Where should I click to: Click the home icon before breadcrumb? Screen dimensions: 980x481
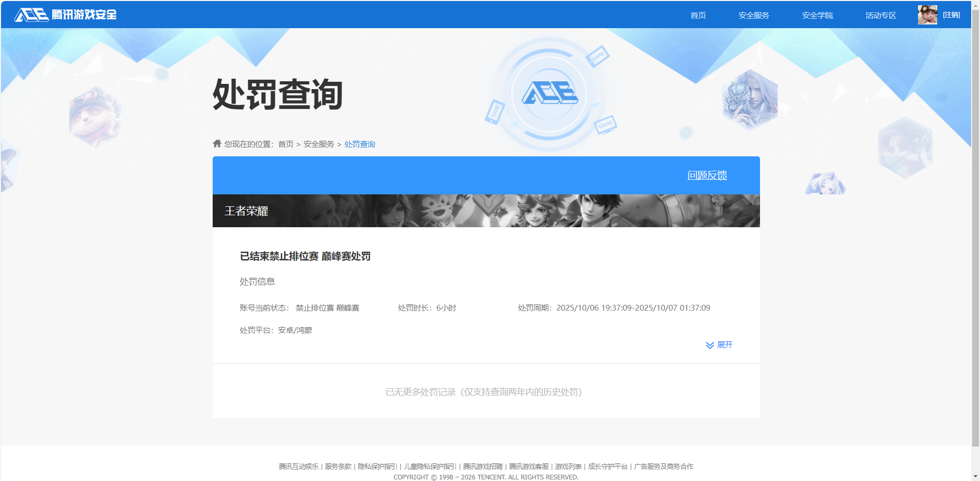click(217, 144)
